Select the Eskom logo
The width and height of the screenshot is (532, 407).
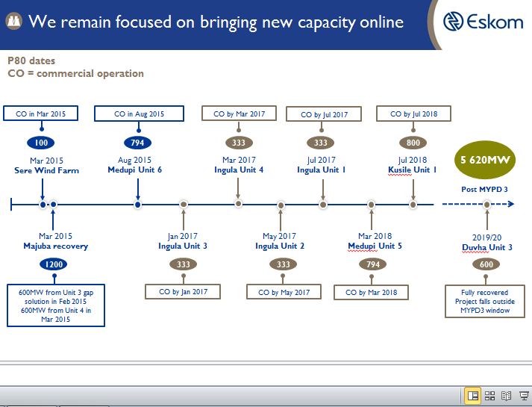coord(484,22)
